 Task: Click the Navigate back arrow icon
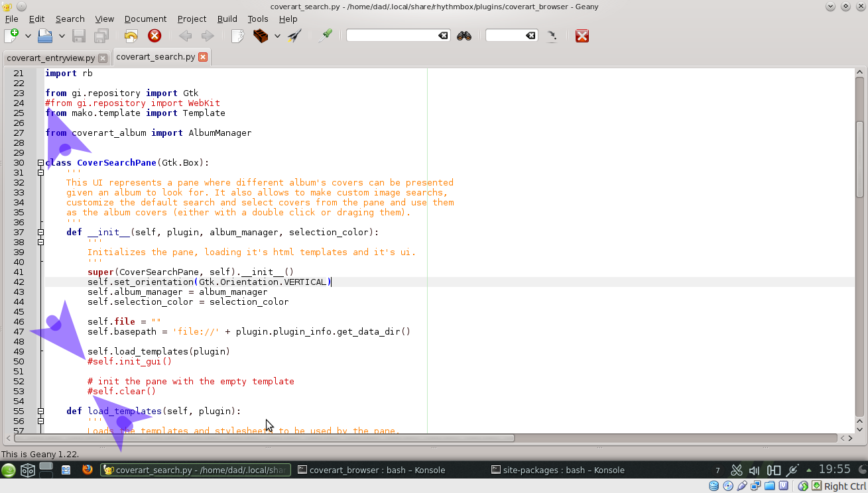click(185, 36)
